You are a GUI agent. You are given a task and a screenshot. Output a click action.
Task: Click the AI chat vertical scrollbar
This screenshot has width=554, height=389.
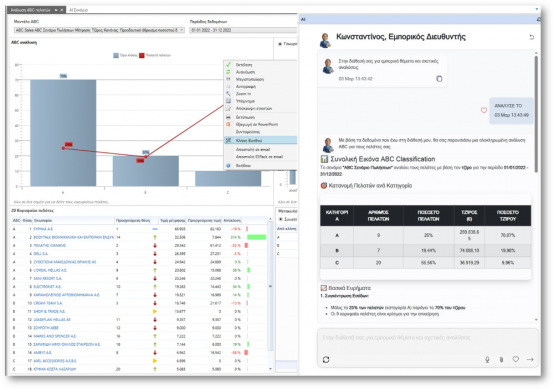click(536, 113)
